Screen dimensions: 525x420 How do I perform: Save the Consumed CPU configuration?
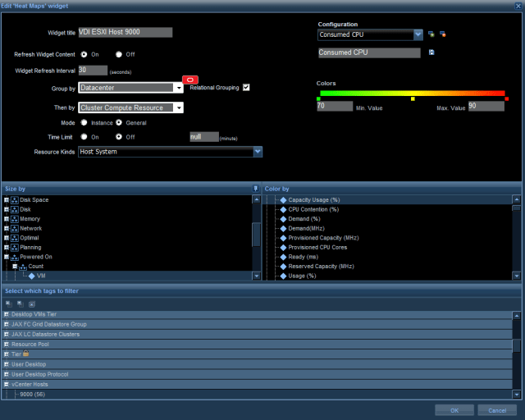431,52
